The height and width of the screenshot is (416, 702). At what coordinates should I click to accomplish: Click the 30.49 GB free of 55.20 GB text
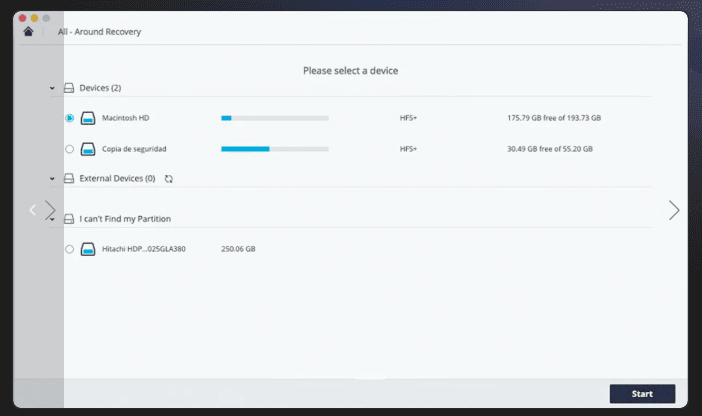click(550, 149)
